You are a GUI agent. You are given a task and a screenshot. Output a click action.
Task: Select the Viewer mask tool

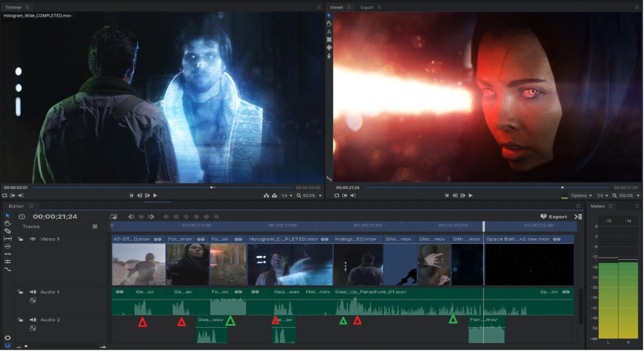coord(329,39)
